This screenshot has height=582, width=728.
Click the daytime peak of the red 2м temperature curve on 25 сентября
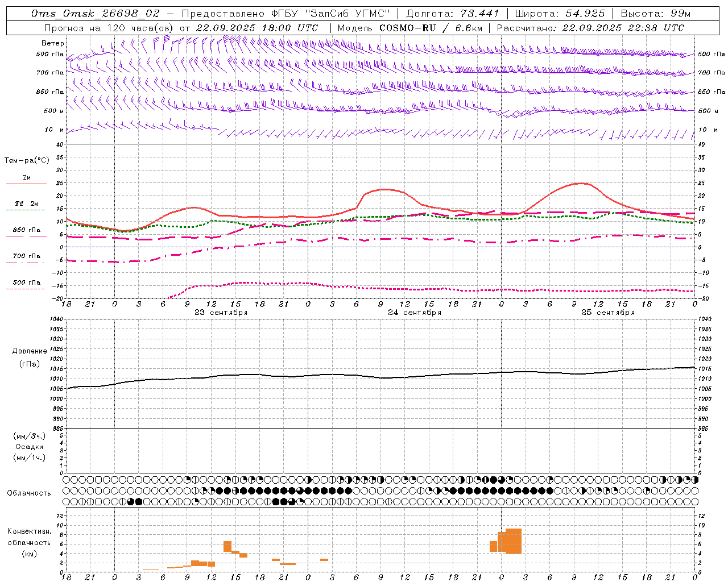pyautogui.click(x=581, y=183)
